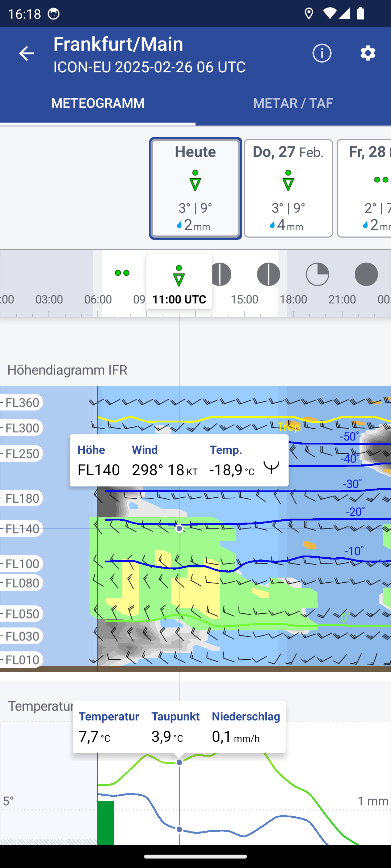
Task: Select the two green dots weather icon at 09:00
Action: [122, 273]
